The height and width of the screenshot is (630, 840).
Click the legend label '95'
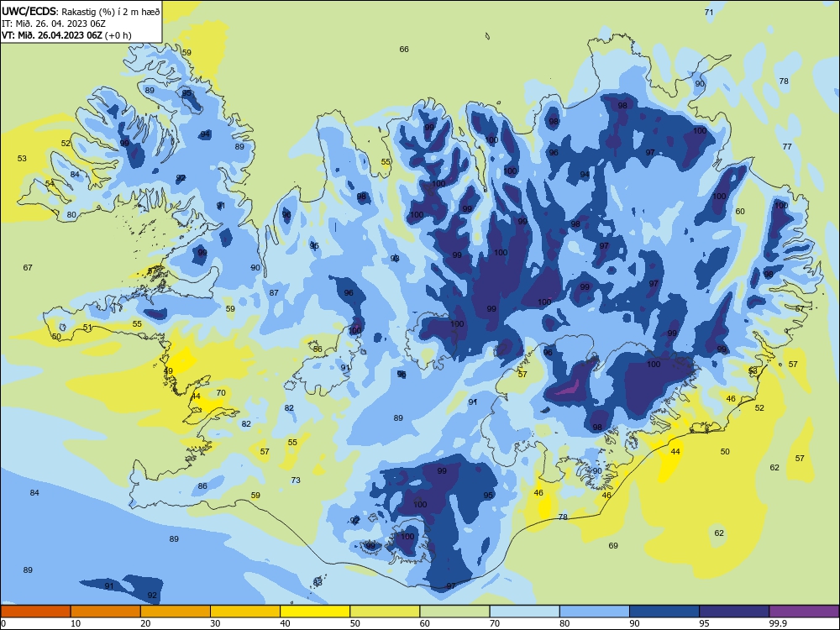(705, 623)
